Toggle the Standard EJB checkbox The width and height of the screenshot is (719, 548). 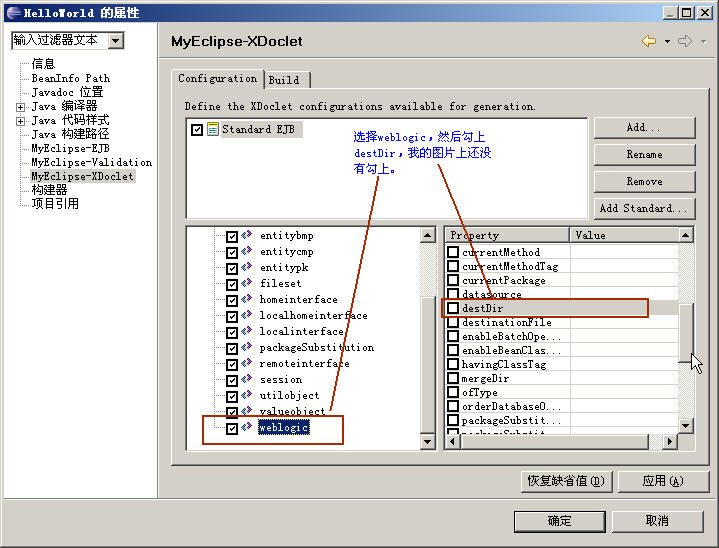click(197, 130)
